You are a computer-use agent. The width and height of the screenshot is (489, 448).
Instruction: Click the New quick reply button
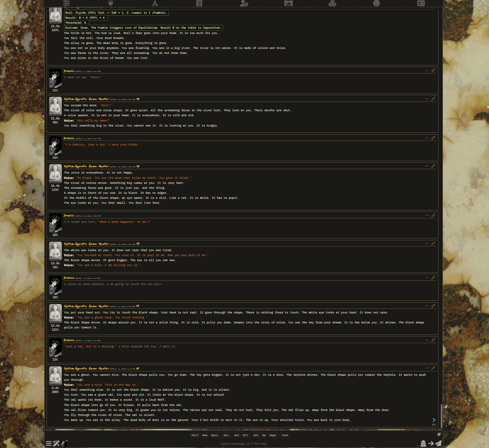(x=205, y=435)
